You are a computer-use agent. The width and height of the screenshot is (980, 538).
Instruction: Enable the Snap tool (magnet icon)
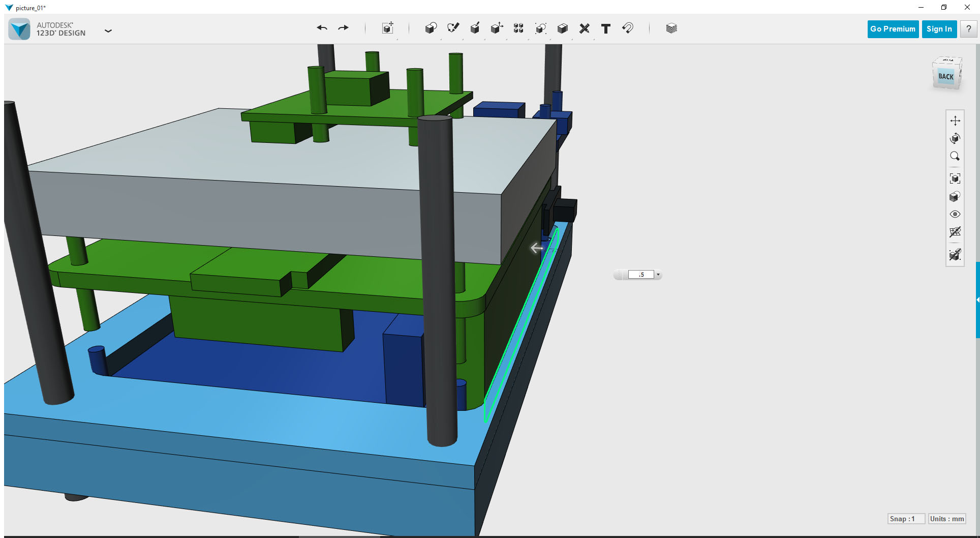point(628,28)
